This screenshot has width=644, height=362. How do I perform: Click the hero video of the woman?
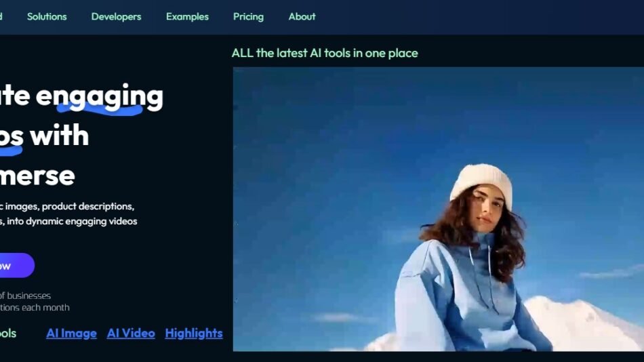point(438,209)
